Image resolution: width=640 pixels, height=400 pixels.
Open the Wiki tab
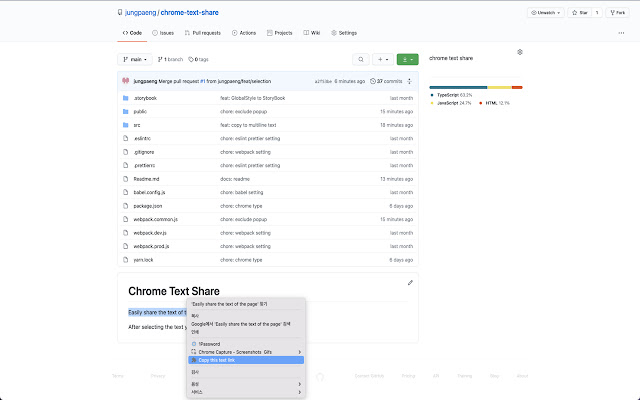(x=311, y=33)
